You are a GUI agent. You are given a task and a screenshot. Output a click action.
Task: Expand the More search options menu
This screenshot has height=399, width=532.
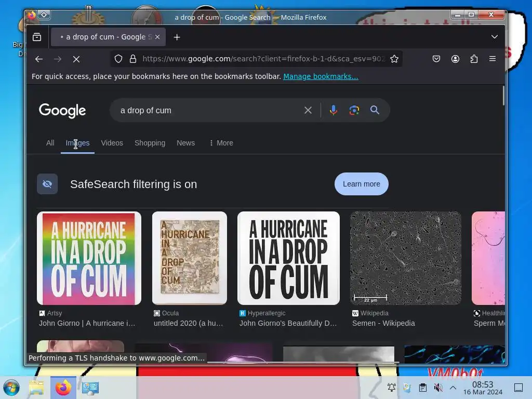[x=221, y=143]
